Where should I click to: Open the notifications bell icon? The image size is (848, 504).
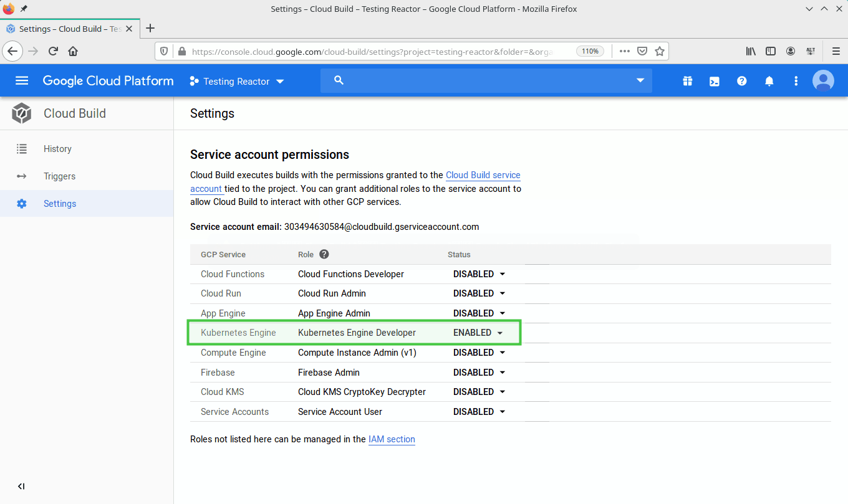click(x=769, y=81)
